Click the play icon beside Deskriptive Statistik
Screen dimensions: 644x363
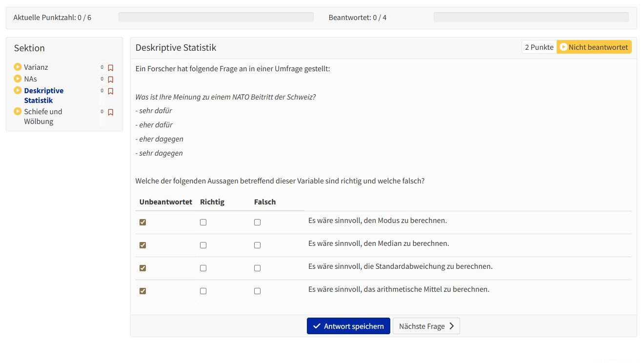pos(18,90)
